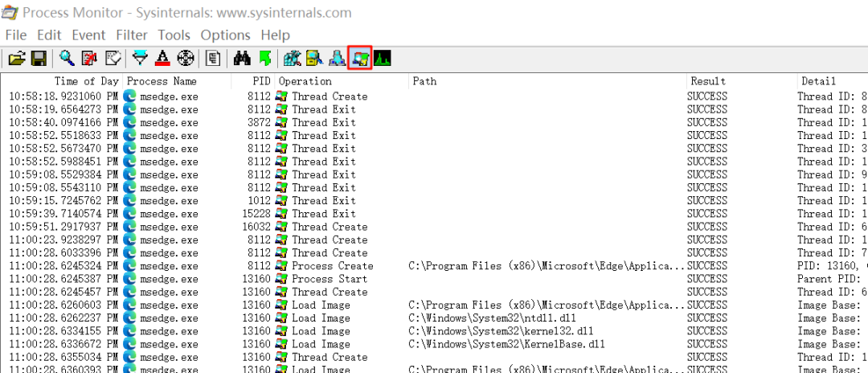Image resolution: width=868 pixels, height=373 pixels.
Task: Click the Process Create operation cell
Action: [333, 266]
